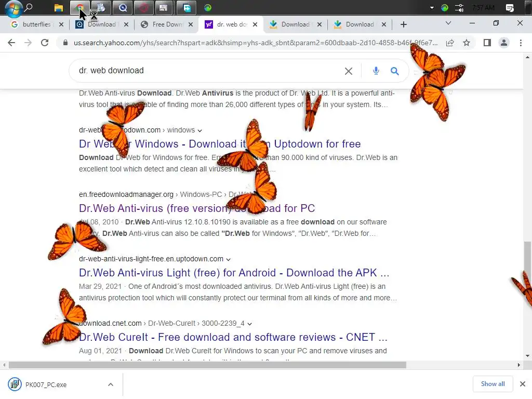View site information lock icon

tap(65, 43)
